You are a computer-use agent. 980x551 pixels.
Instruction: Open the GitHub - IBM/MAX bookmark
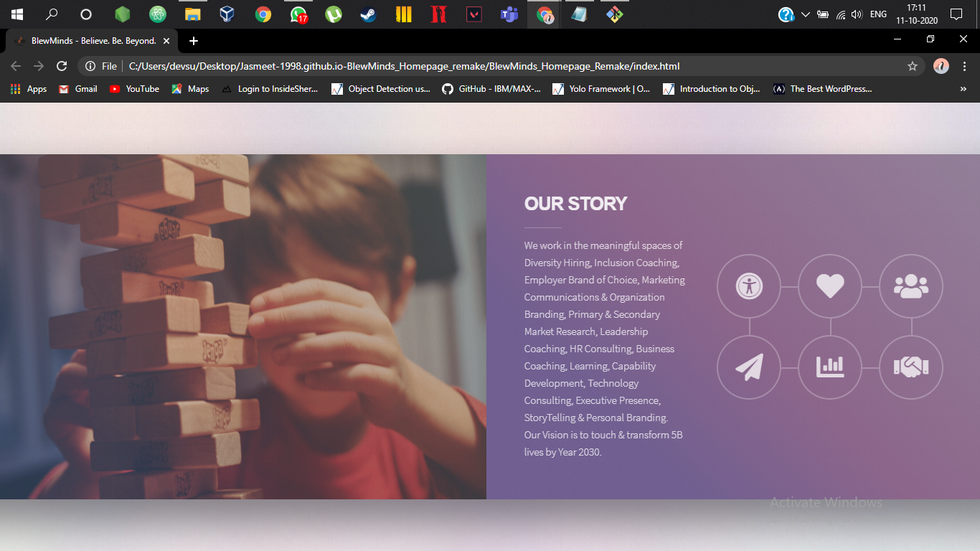click(491, 89)
